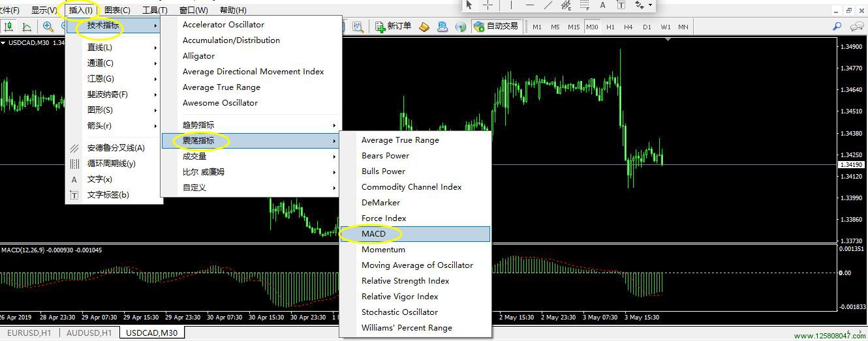Open the MetaEditor book icon
This screenshot has height=341, width=868.
[x=424, y=27]
